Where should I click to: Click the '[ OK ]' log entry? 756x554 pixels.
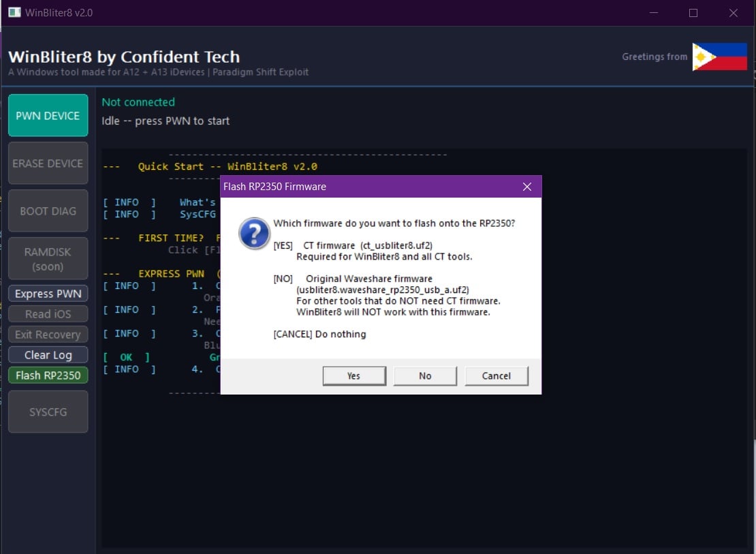click(x=161, y=357)
